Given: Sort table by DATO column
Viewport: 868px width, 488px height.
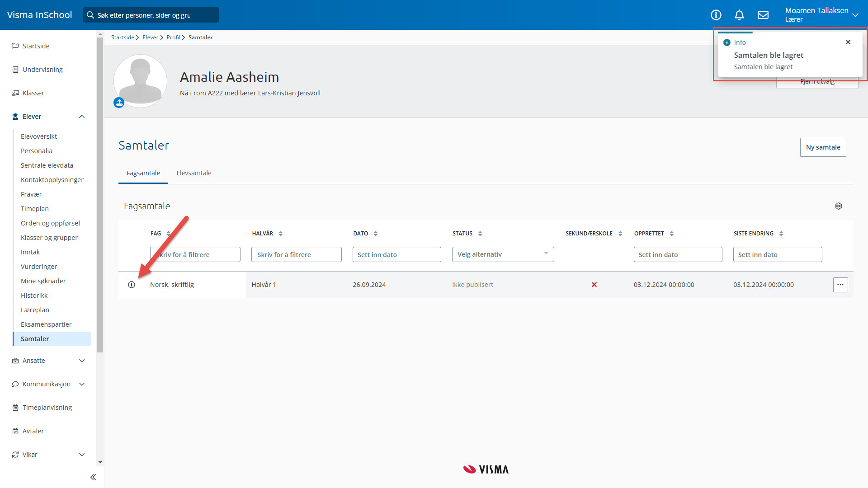Looking at the screenshot, I should tap(376, 234).
